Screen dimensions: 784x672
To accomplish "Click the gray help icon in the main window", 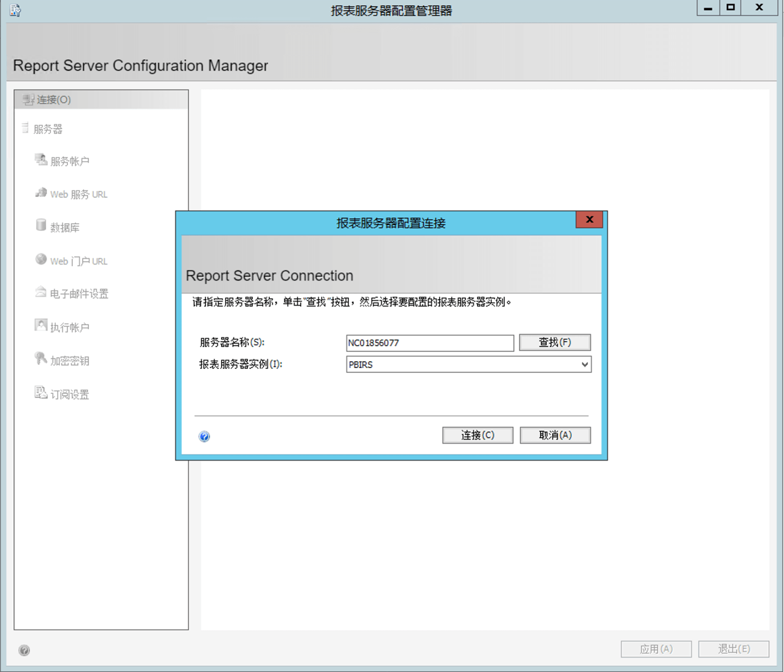I will pyautogui.click(x=24, y=650).
